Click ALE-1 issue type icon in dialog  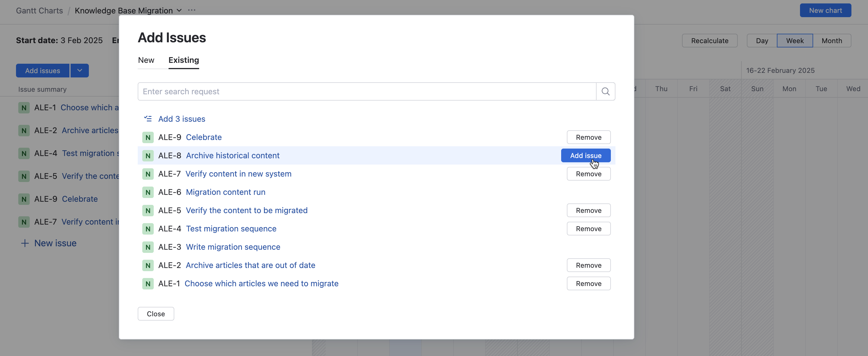(x=148, y=284)
